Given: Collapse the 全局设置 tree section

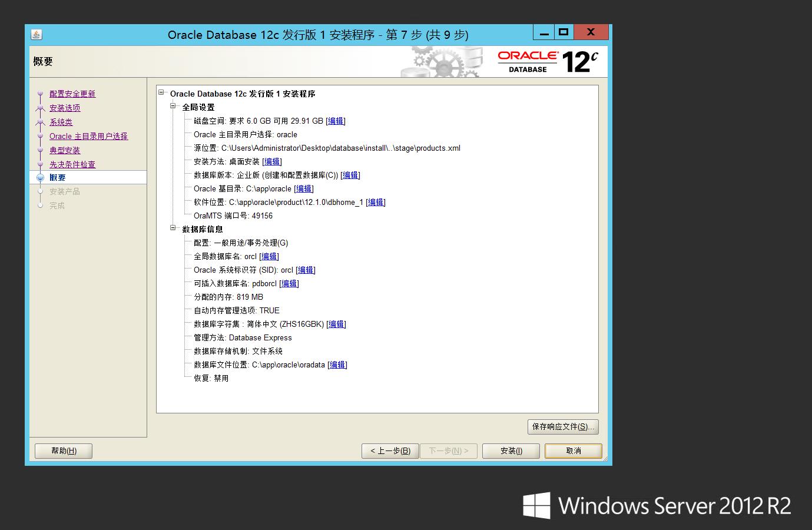Looking at the screenshot, I should point(173,106).
